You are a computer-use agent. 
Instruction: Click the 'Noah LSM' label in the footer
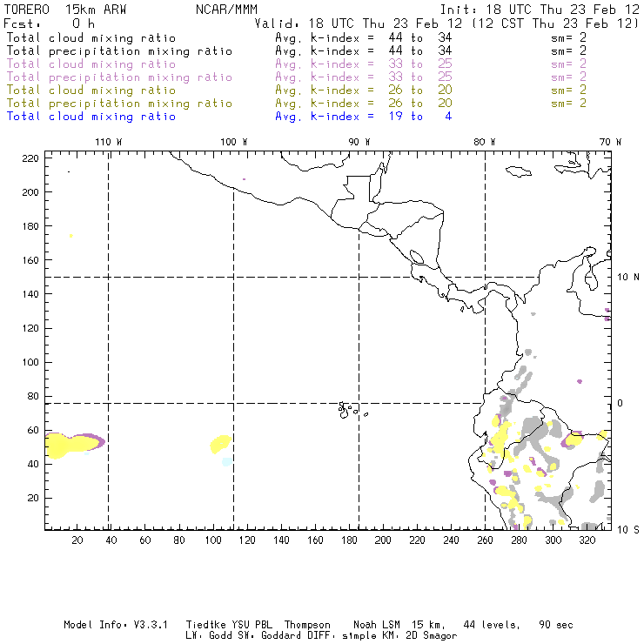tap(377, 625)
